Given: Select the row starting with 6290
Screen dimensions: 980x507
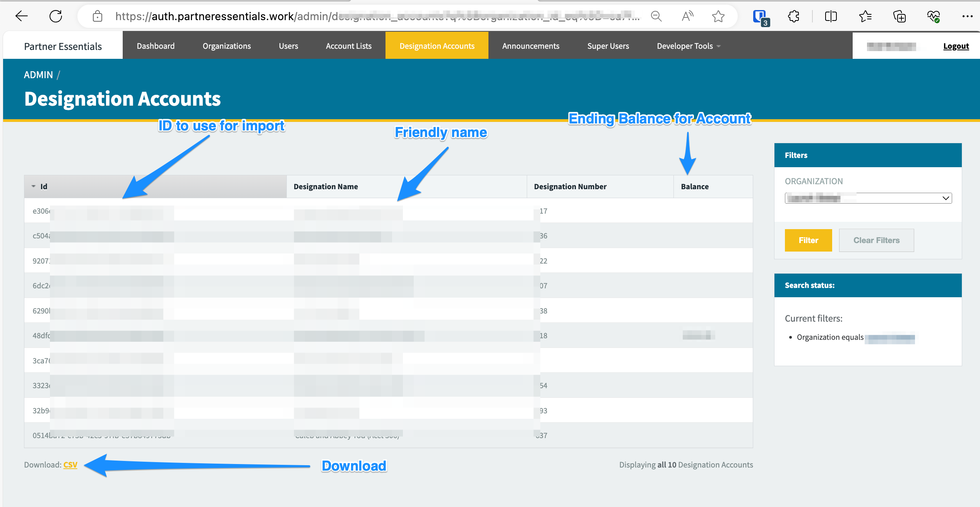Looking at the screenshot, I should pos(389,311).
